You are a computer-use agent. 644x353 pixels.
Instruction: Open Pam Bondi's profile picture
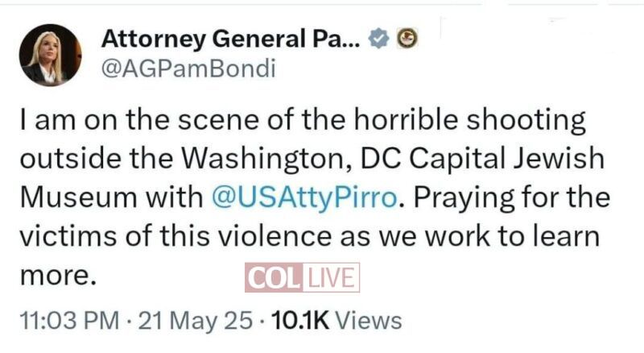pos(50,54)
